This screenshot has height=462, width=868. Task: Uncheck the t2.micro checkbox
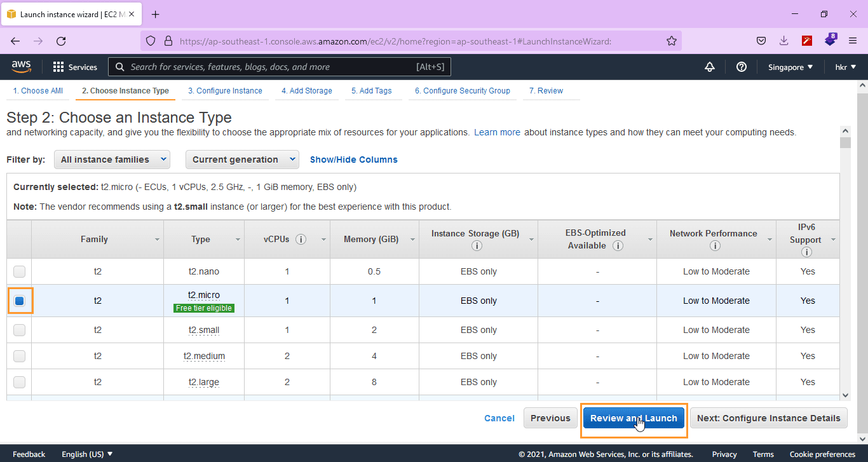click(x=20, y=301)
